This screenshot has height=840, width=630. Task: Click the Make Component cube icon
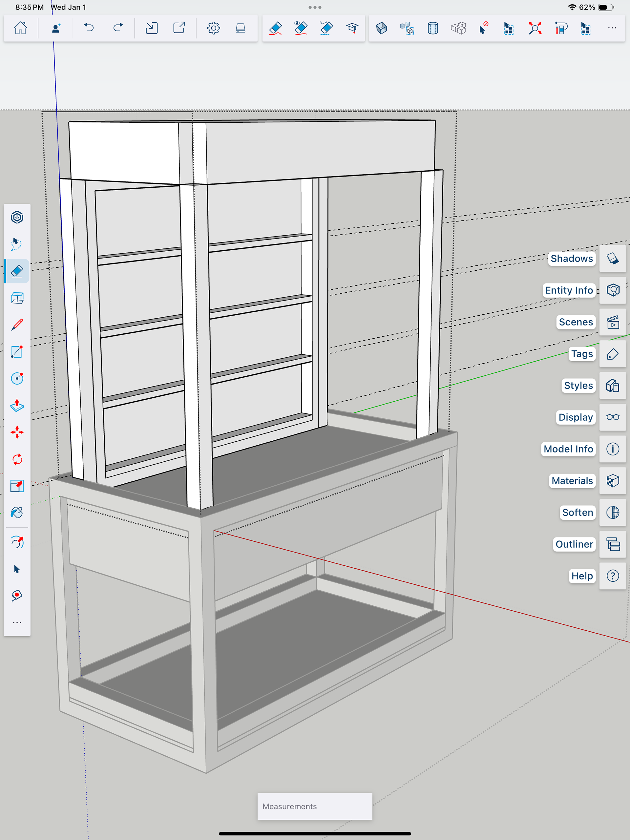tap(381, 28)
